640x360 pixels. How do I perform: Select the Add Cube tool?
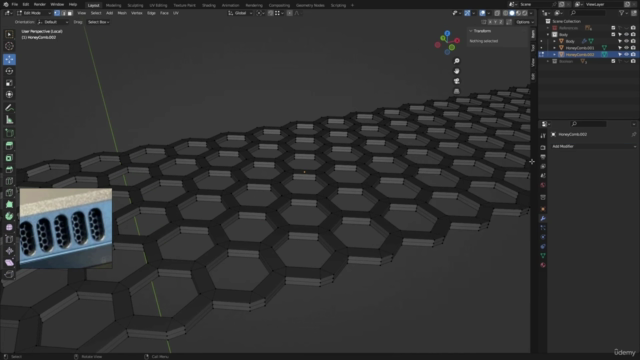point(9,133)
